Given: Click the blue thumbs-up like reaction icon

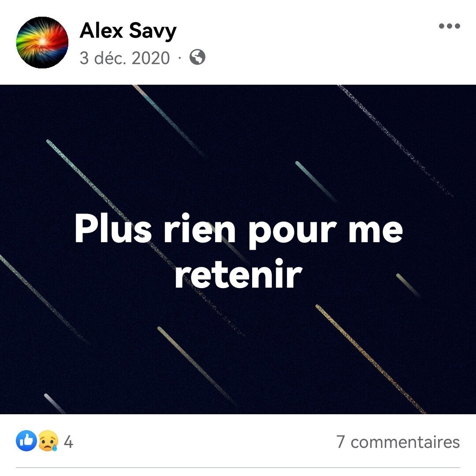Looking at the screenshot, I should (26, 441).
